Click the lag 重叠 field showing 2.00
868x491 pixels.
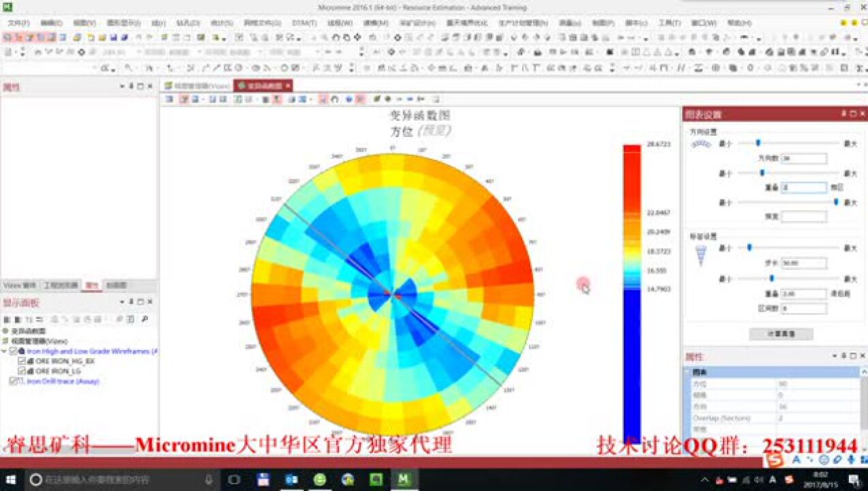pos(803,294)
